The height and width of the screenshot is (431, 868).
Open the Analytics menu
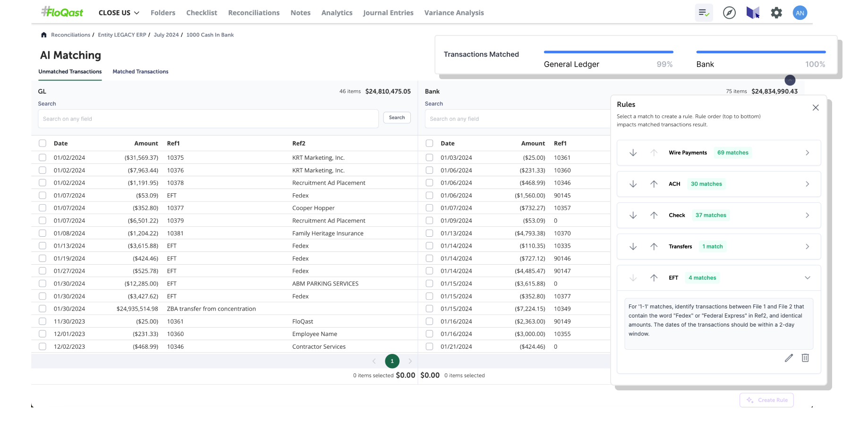(337, 13)
